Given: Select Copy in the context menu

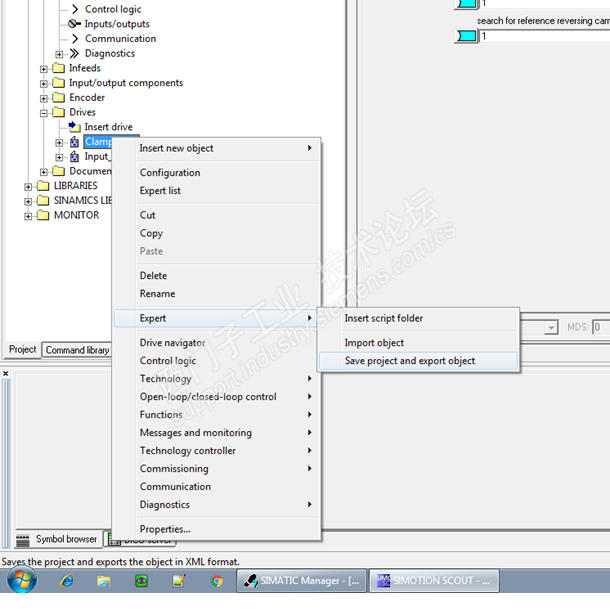Looking at the screenshot, I should coord(217,233).
